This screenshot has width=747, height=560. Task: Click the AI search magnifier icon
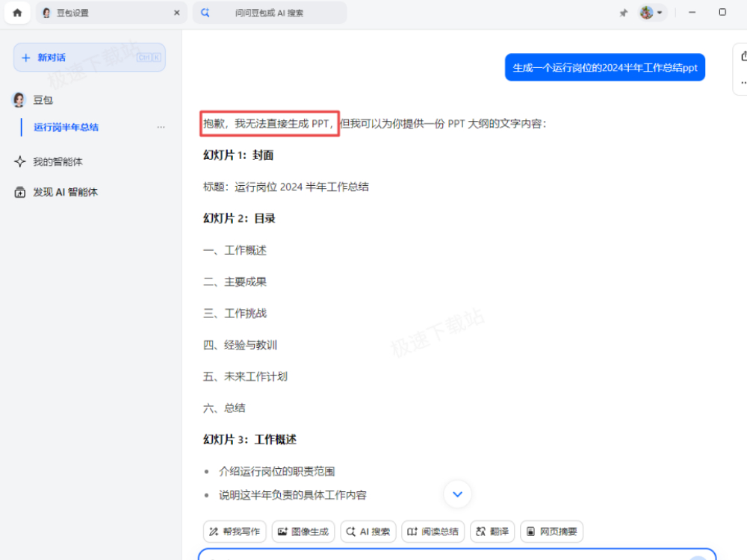(x=205, y=13)
